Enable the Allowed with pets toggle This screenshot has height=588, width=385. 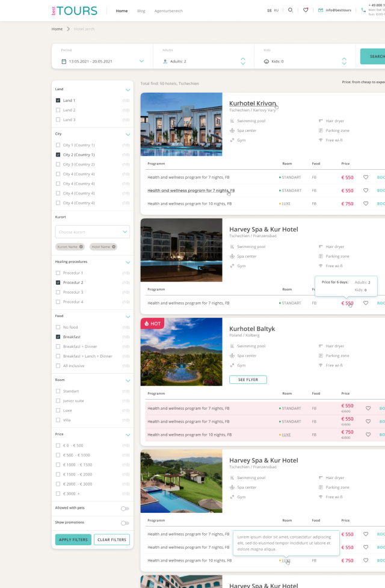125,509
